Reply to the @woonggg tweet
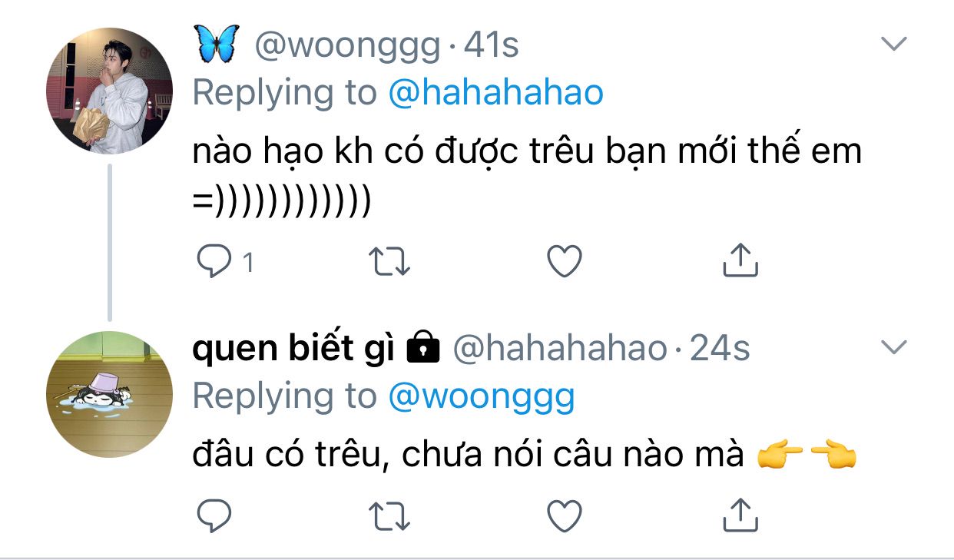Image resolution: width=954 pixels, height=560 pixels. (x=214, y=263)
